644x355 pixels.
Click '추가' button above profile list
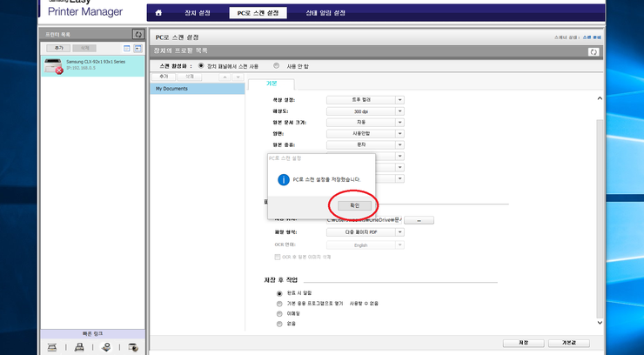[164, 77]
